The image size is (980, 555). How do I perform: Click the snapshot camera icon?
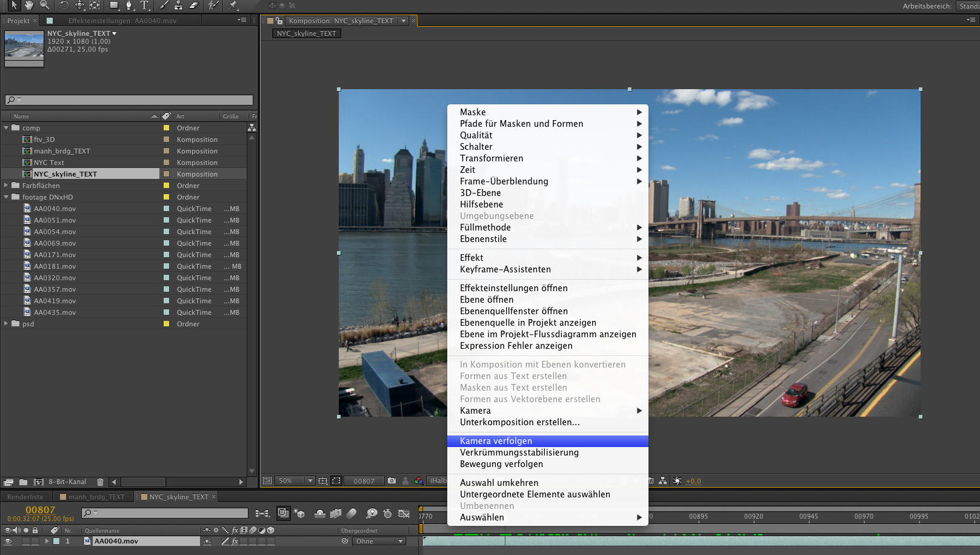point(392,481)
